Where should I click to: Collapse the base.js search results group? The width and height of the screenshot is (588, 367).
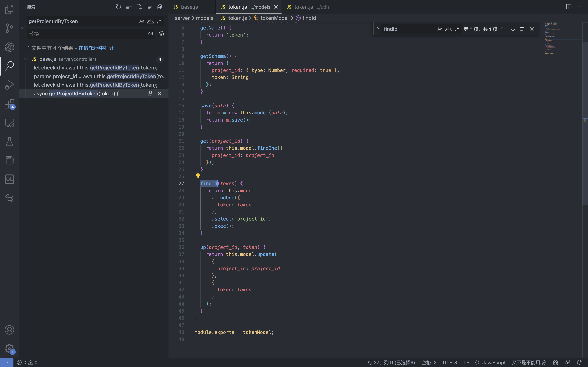point(26,59)
